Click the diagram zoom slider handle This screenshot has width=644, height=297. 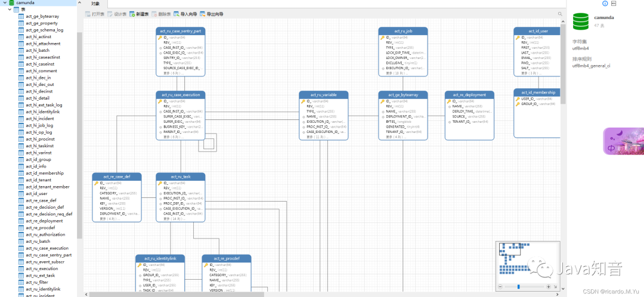coord(518,287)
